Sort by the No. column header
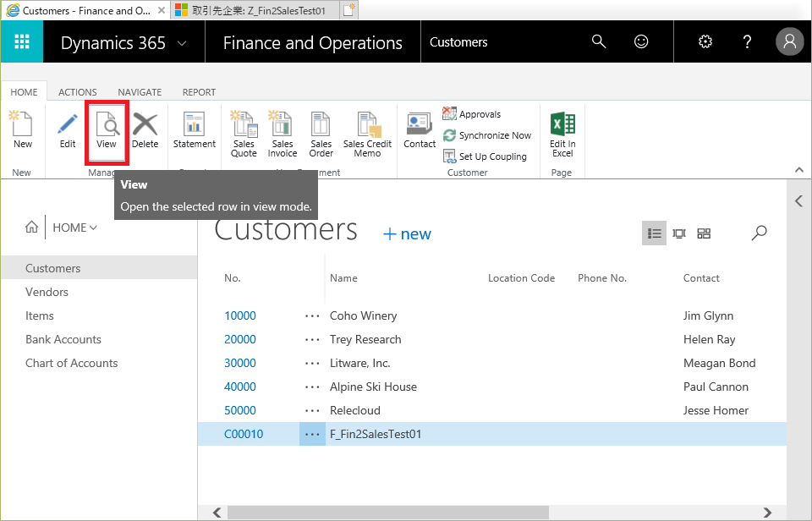Screen dimensions: 812x521 pos(232,278)
